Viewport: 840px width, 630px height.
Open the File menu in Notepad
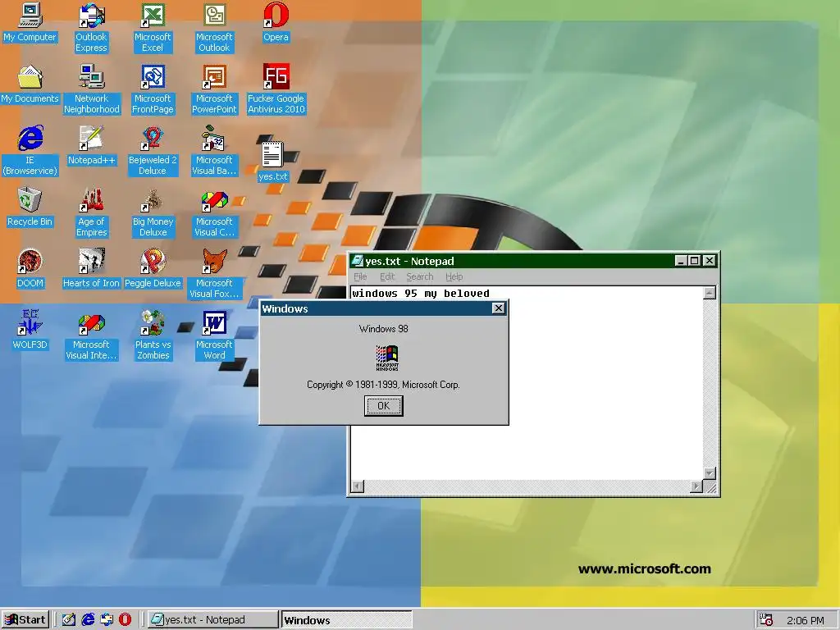[361, 276]
